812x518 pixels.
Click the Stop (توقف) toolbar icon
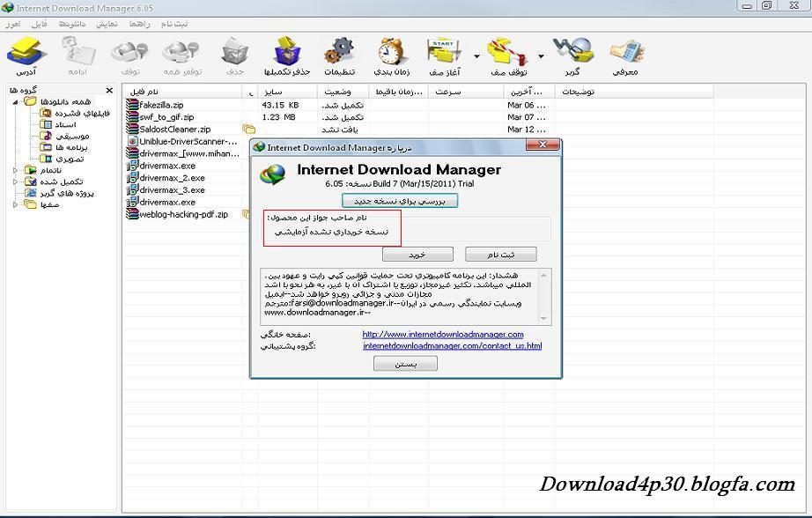click(x=130, y=52)
